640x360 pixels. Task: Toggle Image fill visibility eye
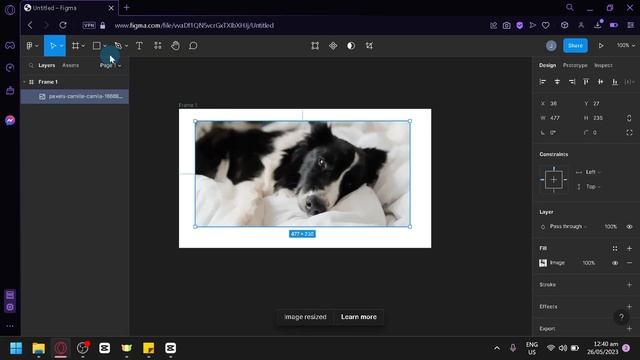[x=615, y=263]
